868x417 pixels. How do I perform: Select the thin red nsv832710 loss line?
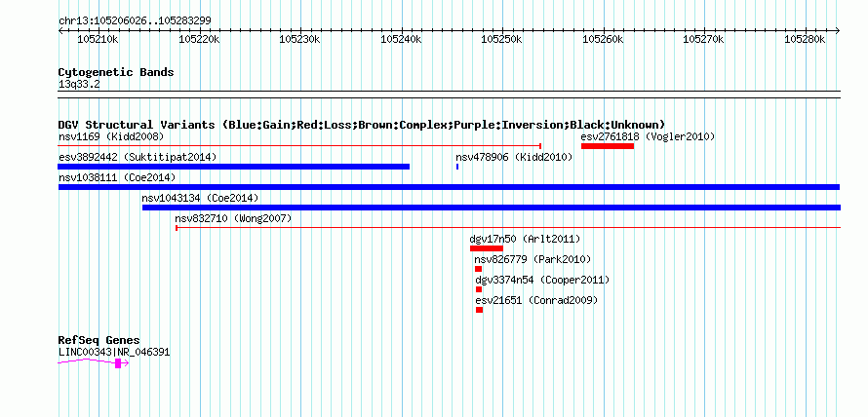507,227
